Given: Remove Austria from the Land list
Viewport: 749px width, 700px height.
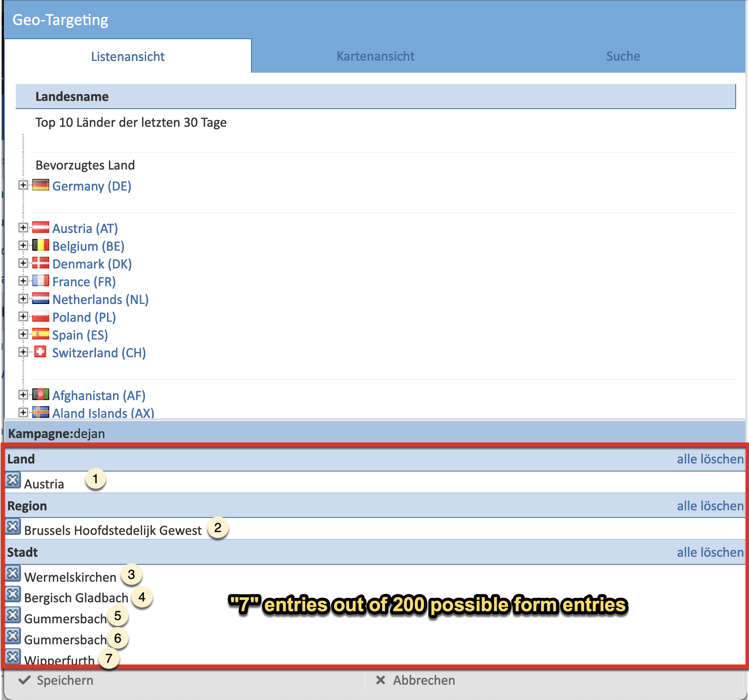Looking at the screenshot, I should (x=13, y=480).
